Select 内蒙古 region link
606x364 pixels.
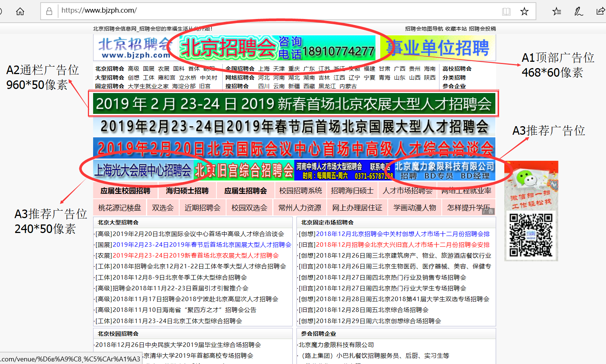pos(348,86)
